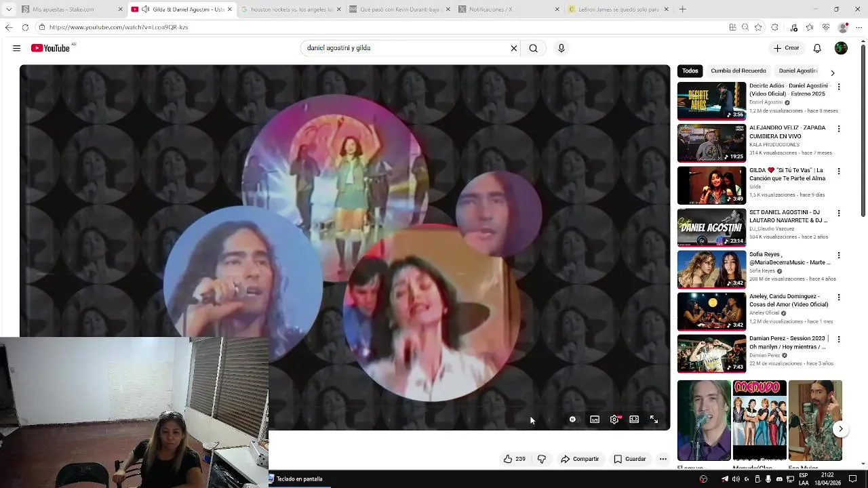Toggle autoplay switch in the player
Image resolution: width=868 pixels, height=488 pixels.
click(572, 420)
